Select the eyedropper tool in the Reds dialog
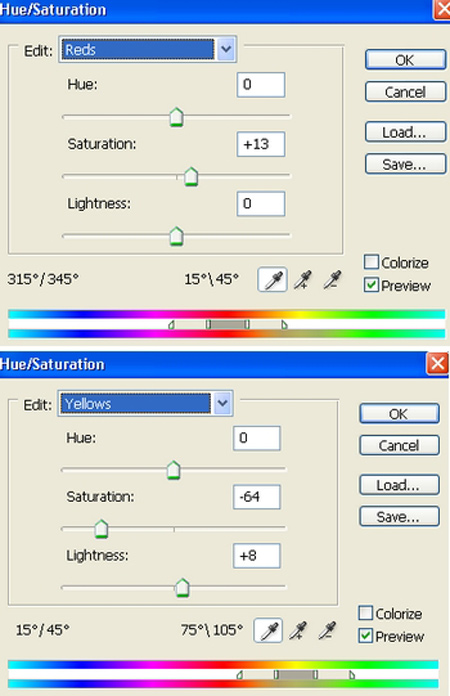This screenshot has width=450, height=696. (x=272, y=280)
